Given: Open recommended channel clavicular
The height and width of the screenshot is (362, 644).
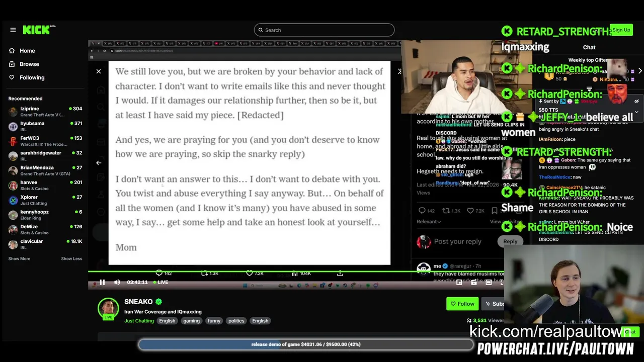Looking at the screenshot, I should [45, 244].
